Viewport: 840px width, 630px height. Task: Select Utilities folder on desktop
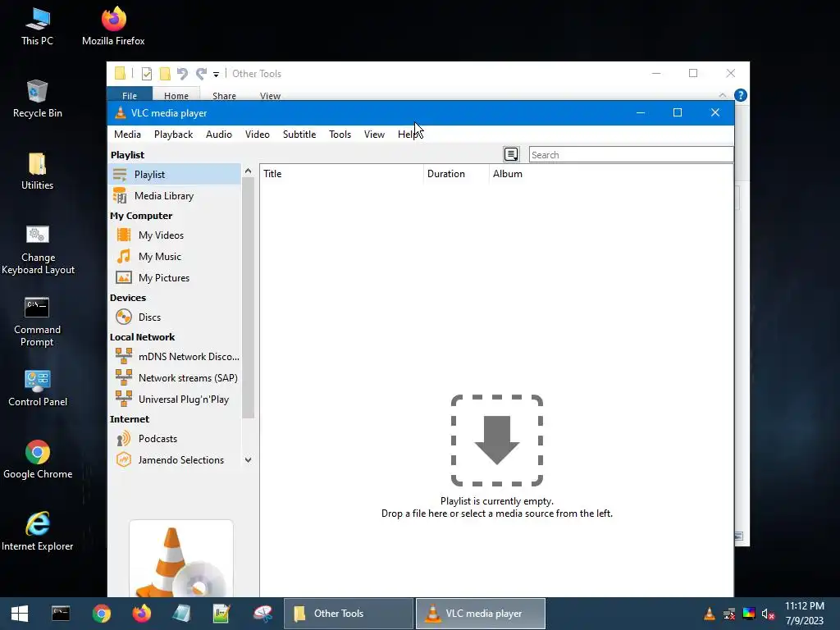[38, 171]
